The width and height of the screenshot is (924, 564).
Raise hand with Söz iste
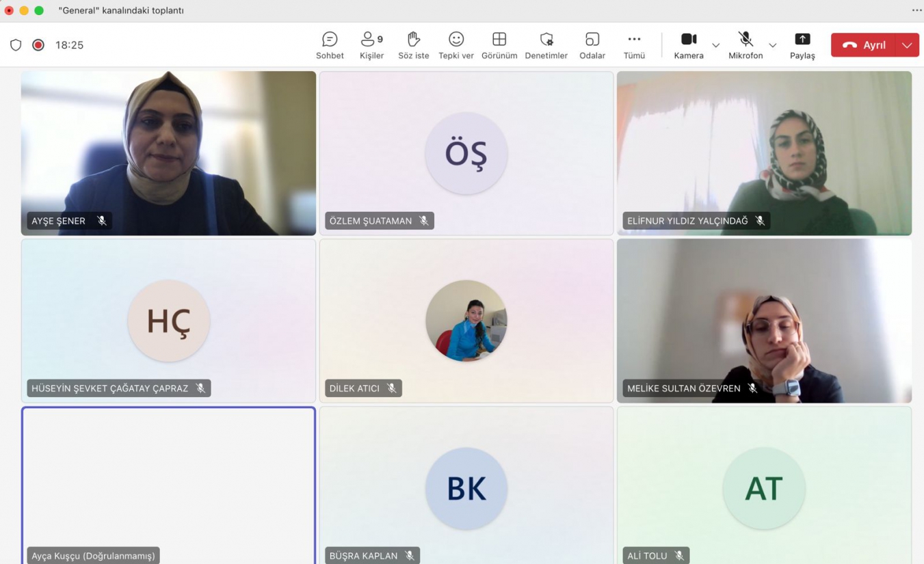click(x=413, y=45)
